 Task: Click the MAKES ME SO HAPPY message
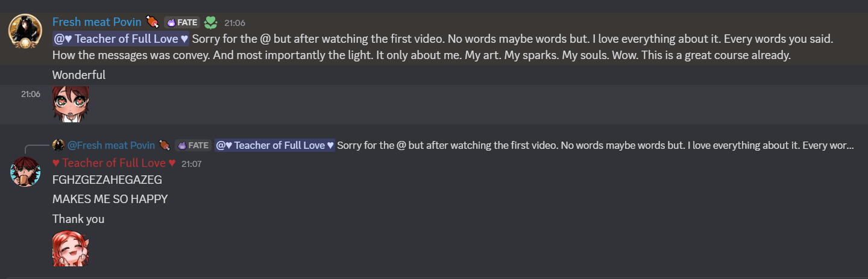(110, 199)
